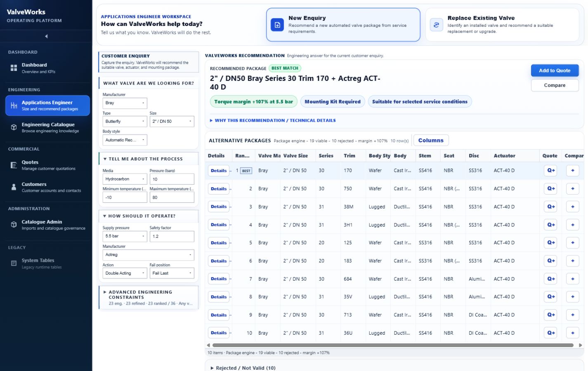Open the actuator Manufacturer dropdown showing Actreg
Screen dimensions: 588x371
(148, 255)
